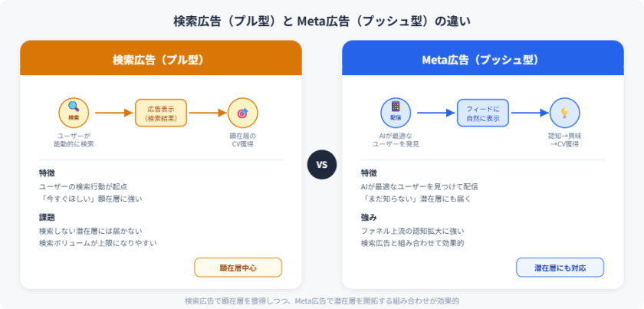644x309 pixels.
Task: Click the lightbulb icon above 認知→興味
Action: click(x=564, y=113)
